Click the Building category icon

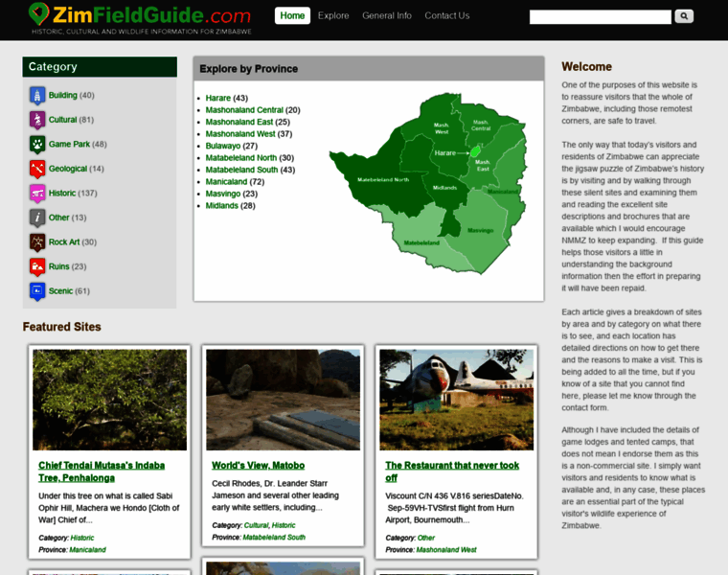pyautogui.click(x=37, y=96)
